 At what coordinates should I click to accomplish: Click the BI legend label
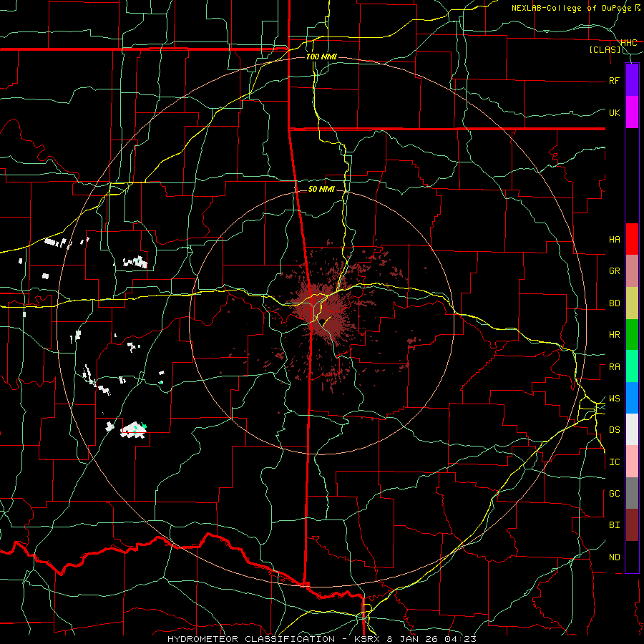pos(614,525)
